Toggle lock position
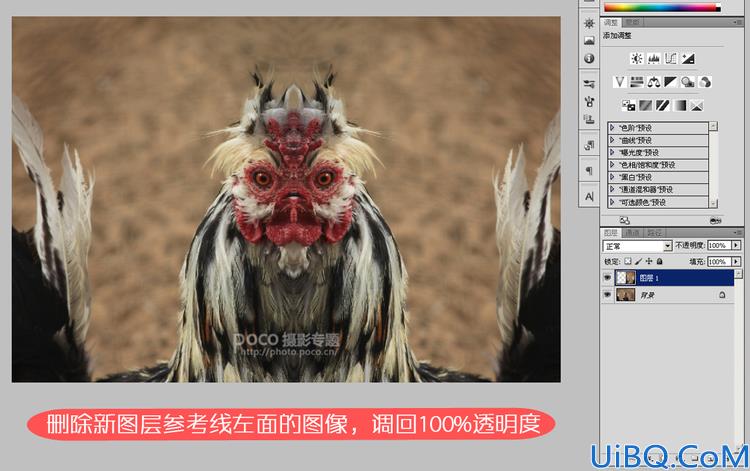750x471 pixels. 649,262
